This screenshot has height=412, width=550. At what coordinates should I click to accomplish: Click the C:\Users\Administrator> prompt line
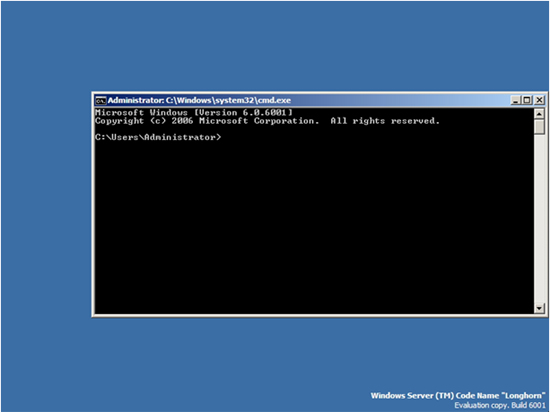click(158, 137)
